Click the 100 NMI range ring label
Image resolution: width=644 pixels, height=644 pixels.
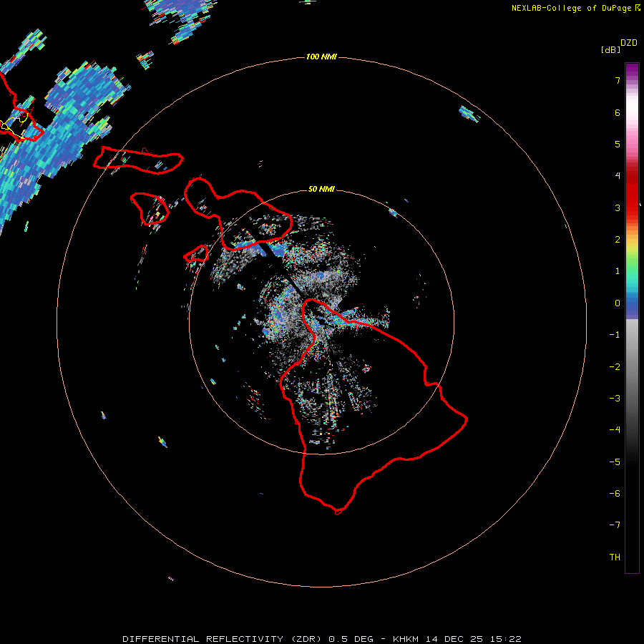click(x=321, y=57)
